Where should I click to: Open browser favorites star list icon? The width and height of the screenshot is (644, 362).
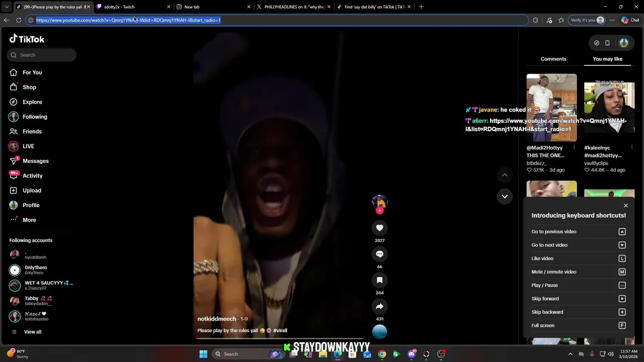(x=561, y=20)
